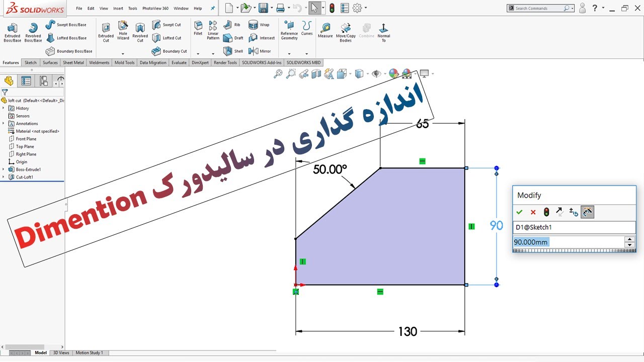Click the Rib feature
Viewport: 644px width, 362px height.
(x=231, y=25)
